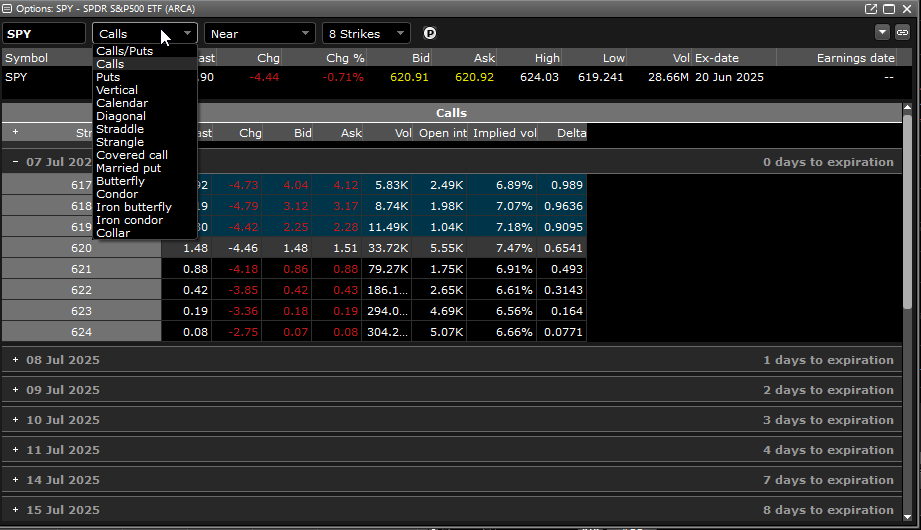The width and height of the screenshot is (921, 530).
Task: Click the Implied vol column header
Action: [504, 133]
